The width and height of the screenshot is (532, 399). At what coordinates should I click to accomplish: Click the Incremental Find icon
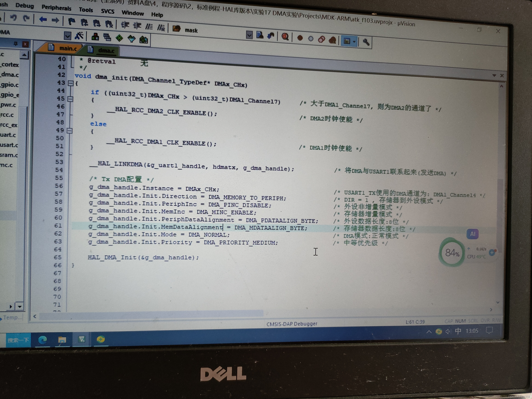[271, 36]
